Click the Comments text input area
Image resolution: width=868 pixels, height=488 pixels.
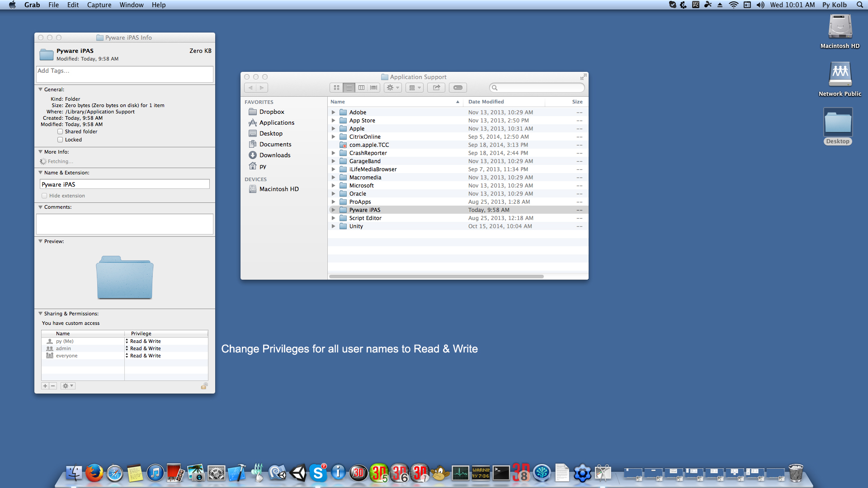125,224
